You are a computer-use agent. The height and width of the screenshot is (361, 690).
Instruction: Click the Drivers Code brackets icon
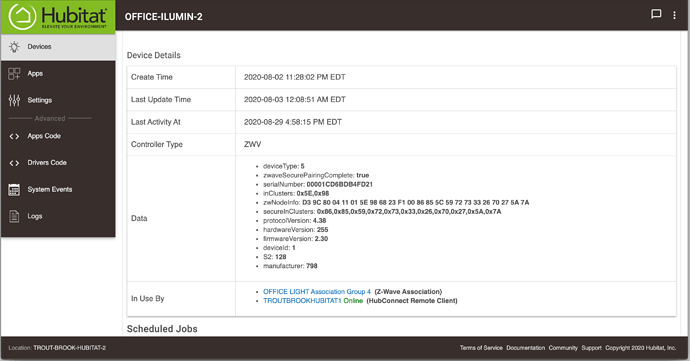[x=14, y=163]
